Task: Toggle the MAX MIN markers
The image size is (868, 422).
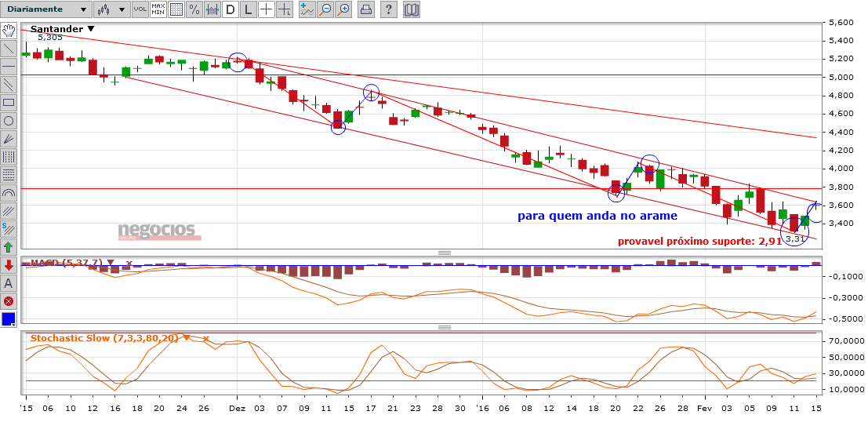Action: pos(158,9)
